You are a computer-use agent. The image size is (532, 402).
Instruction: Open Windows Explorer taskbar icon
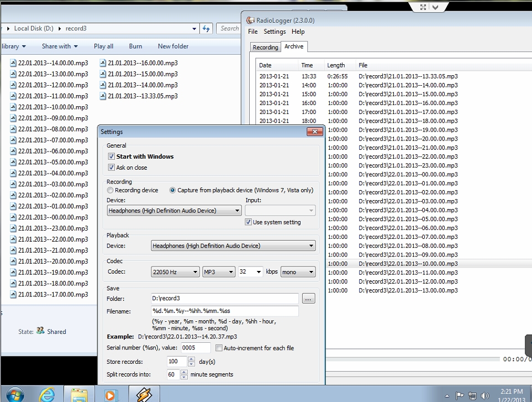[80, 395]
